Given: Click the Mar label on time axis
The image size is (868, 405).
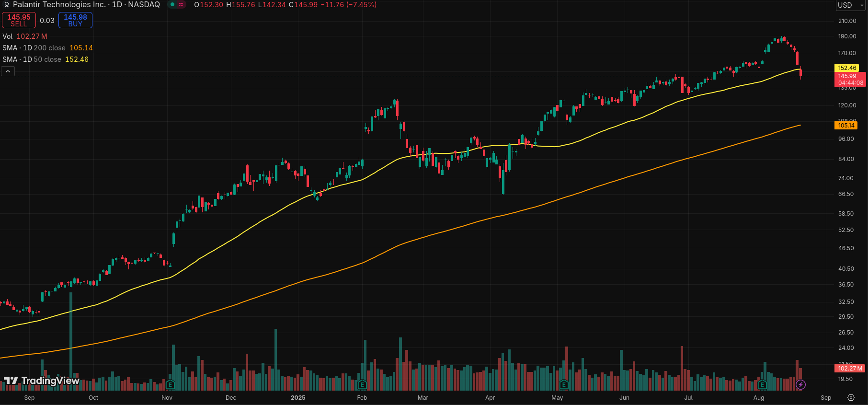Looking at the screenshot, I should click(x=423, y=398).
